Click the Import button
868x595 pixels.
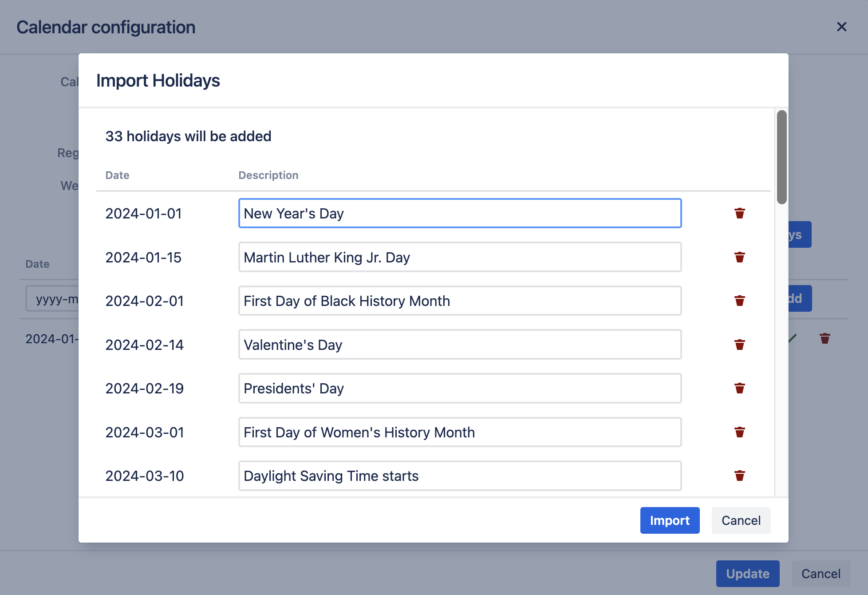tap(669, 520)
